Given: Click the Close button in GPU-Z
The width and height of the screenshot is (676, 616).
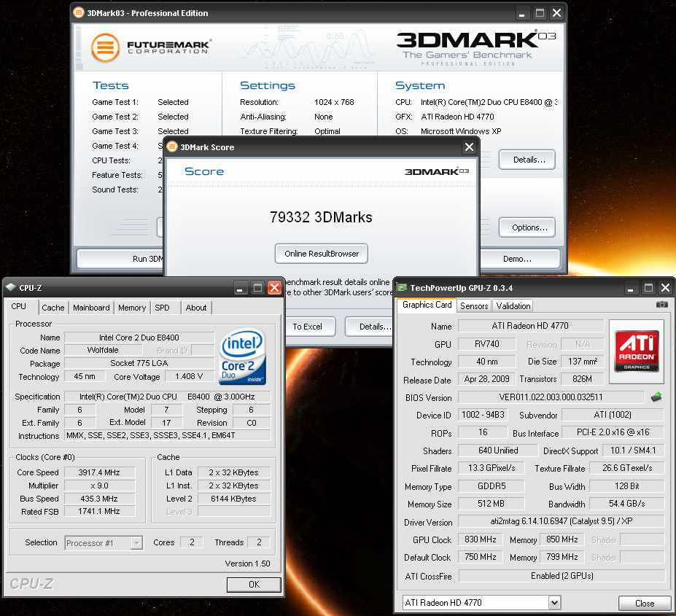Looking at the screenshot, I should 645,604.
